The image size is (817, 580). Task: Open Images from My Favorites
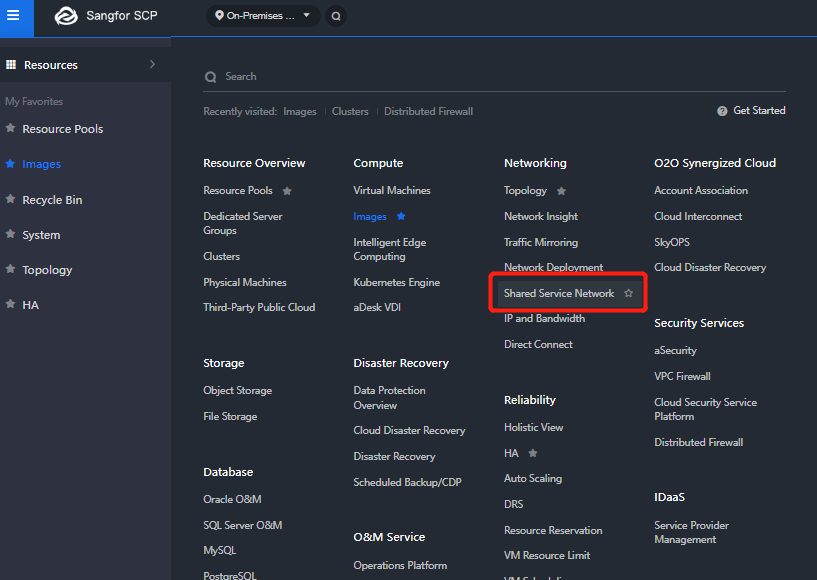42,164
